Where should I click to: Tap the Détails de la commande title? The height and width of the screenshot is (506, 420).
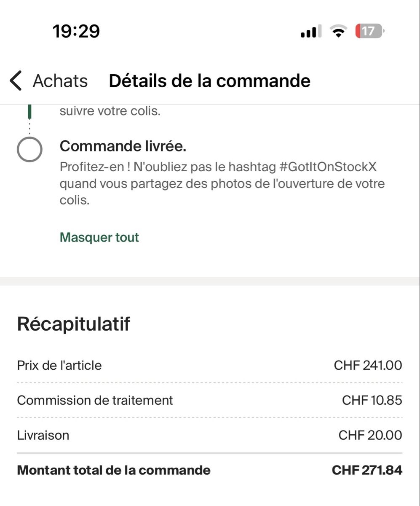(x=209, y=81)
